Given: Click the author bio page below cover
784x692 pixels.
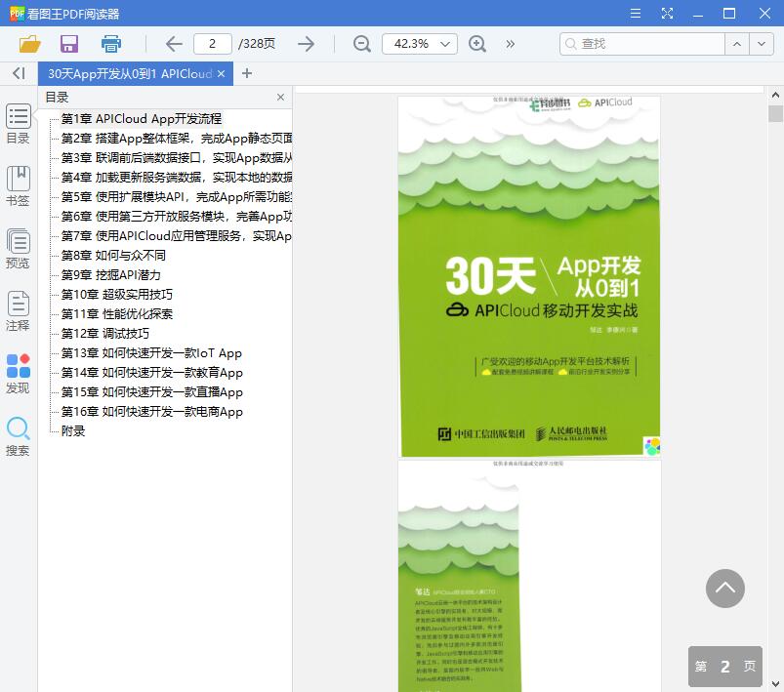Looking at the screenshot, I should (x=529, y=576).
